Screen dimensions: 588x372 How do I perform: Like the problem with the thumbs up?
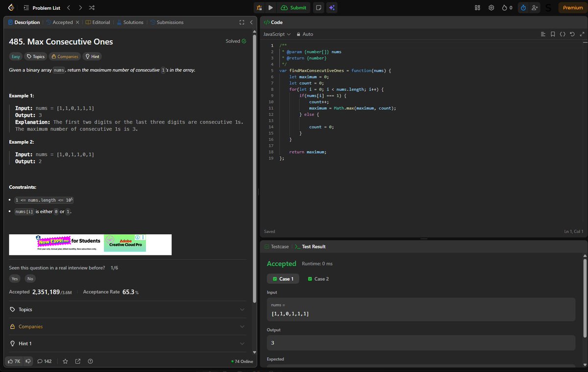(13, 361)
